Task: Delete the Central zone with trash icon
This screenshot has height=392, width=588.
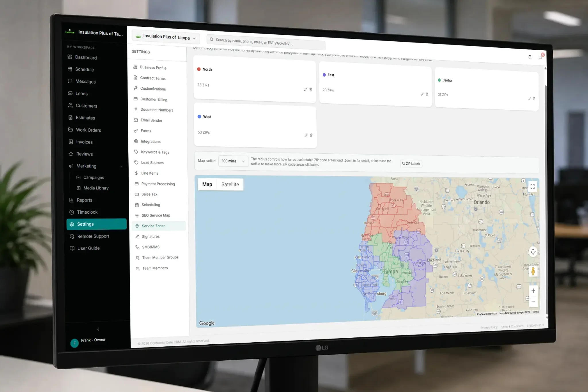Action: coord(534,99)
